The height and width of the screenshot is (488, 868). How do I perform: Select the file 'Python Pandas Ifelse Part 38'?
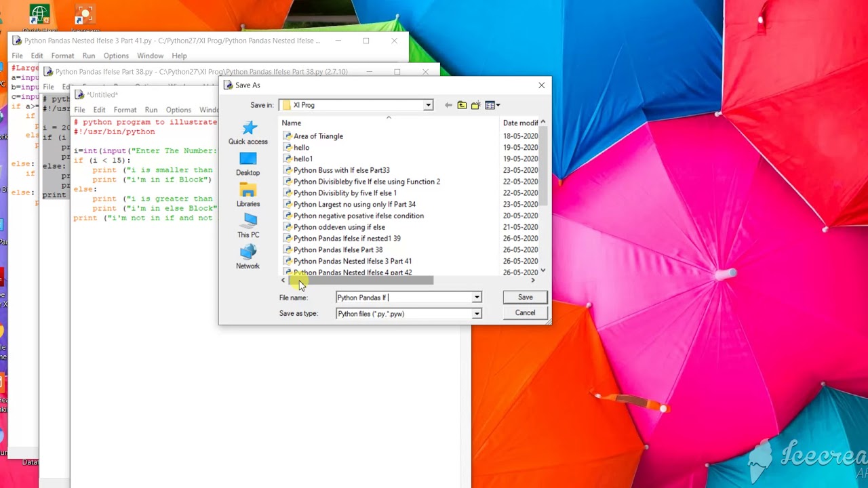[338, 249]
